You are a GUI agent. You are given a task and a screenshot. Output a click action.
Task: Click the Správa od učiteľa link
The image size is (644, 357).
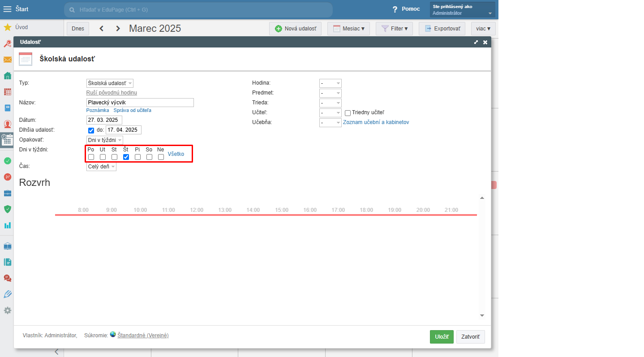pyautogui.click(x=132, y=110)
